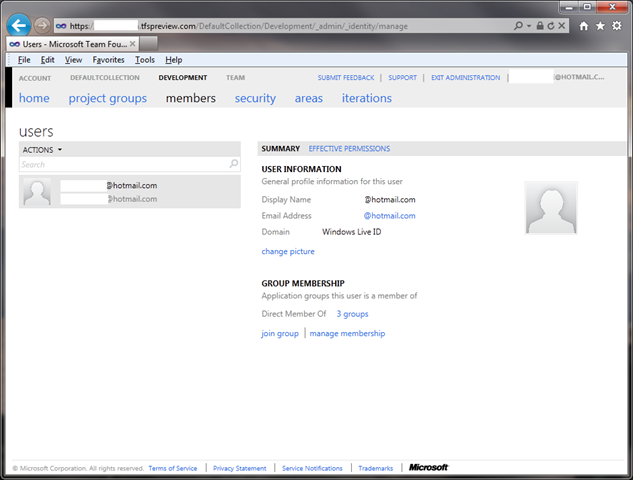Click the manage membership link
This screenshot has height=480, width=633.
click(347, 333)
